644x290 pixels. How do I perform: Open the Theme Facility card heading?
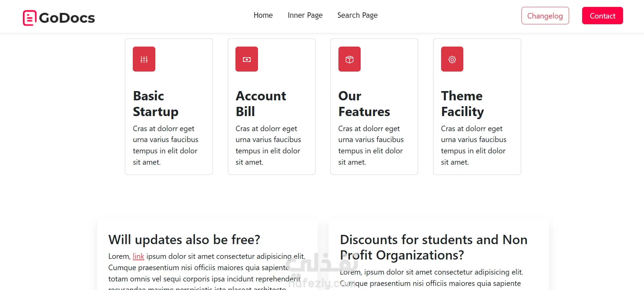click(462, 104)
